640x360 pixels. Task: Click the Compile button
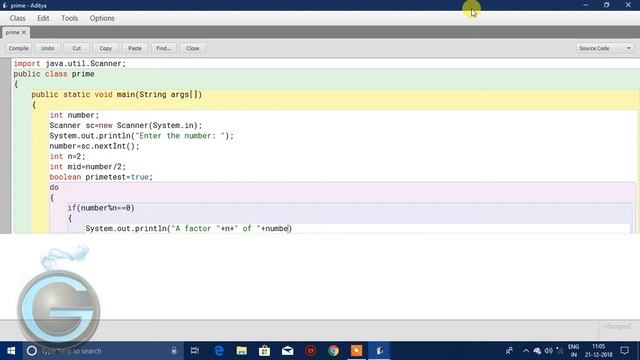(18, 48)
